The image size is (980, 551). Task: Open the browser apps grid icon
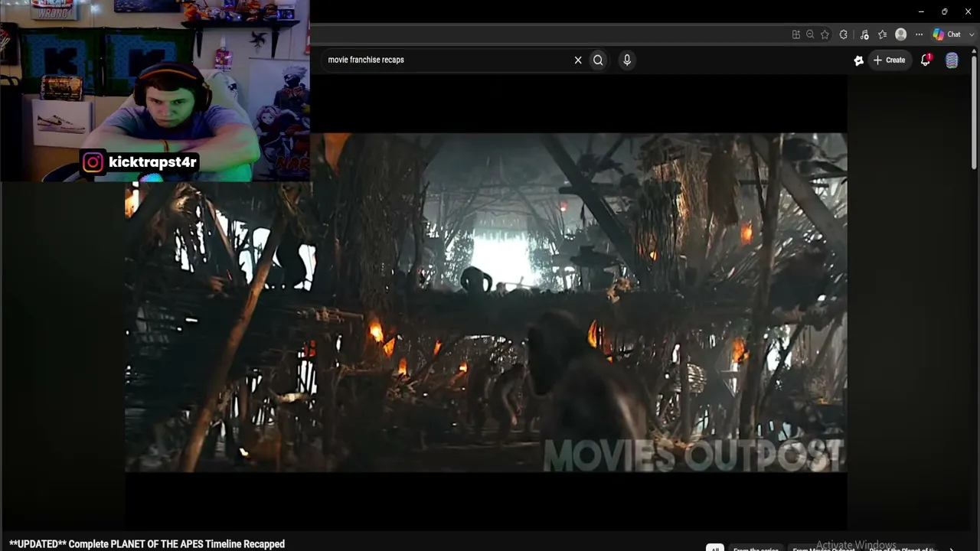tap(796, 34)
